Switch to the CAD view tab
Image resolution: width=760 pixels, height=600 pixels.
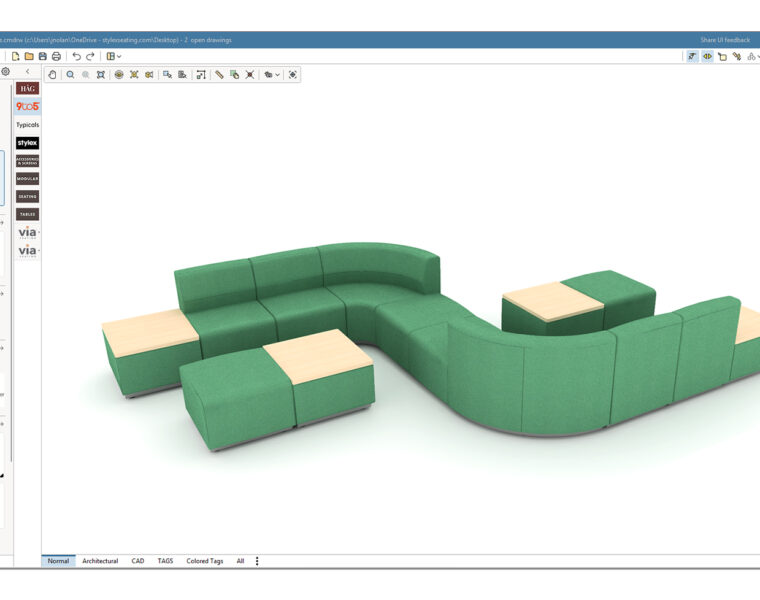(x=138, y=561)
